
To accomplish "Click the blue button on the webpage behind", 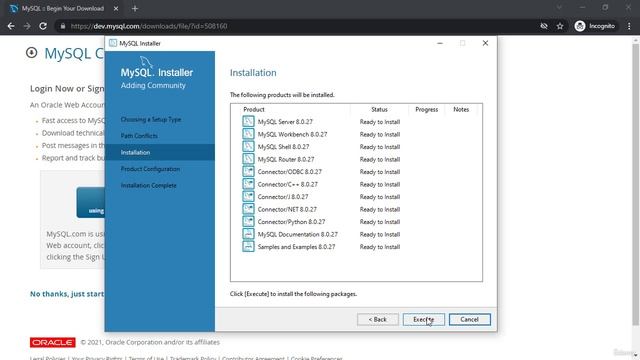I will click(x=90, y=202).
